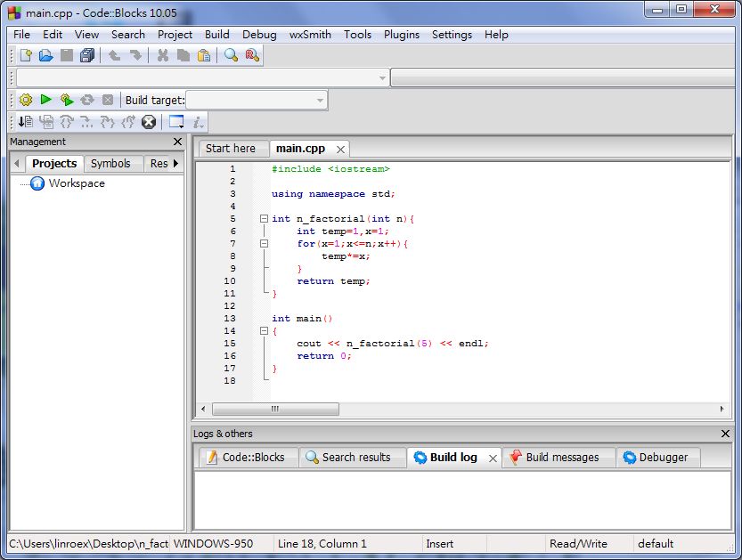Click 'Read/Write' in the status bar
Viewport: 742px width, 560px height.
(x=578, y=544)
